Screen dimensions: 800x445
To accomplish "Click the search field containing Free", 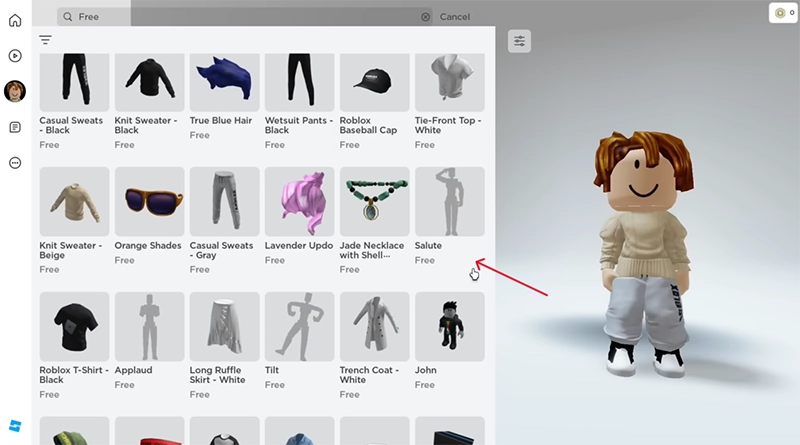I will pos(245,17).
